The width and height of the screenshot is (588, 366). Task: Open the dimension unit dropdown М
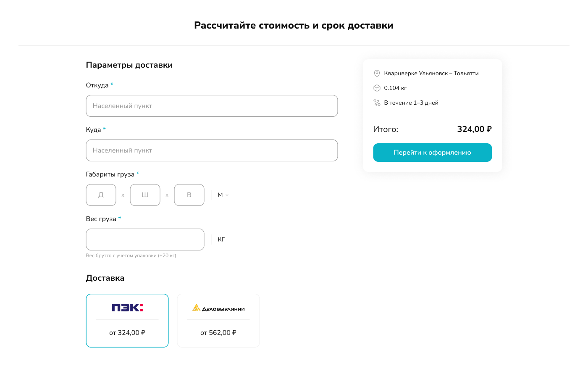click(223, 195)
